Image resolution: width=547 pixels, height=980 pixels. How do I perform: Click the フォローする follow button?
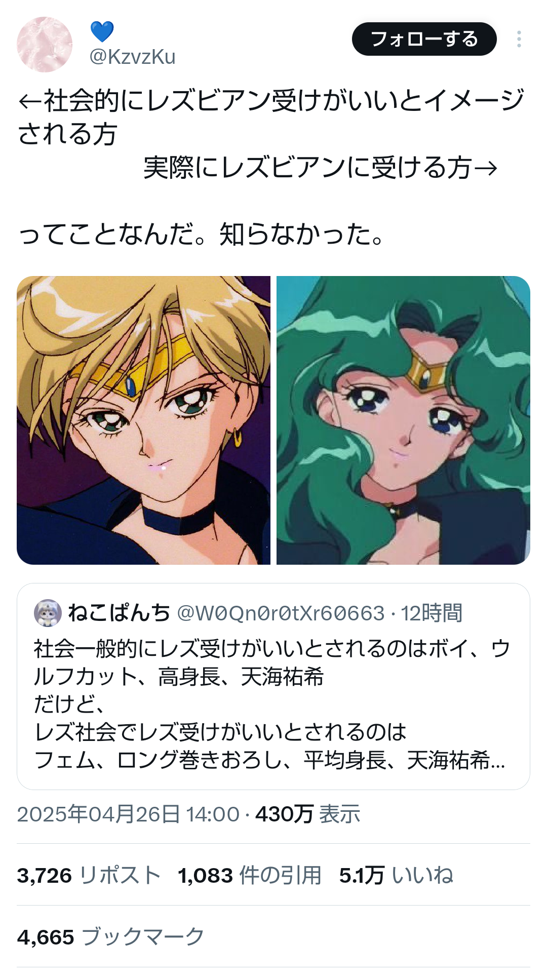pyautogui.click(x=424, y=39)
